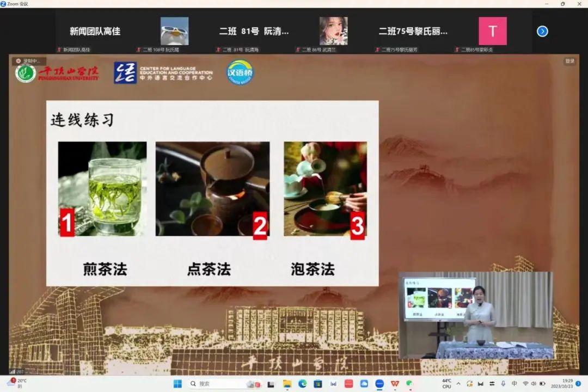
Task: Open the Windows Start menu
Action: coord(177,384)
